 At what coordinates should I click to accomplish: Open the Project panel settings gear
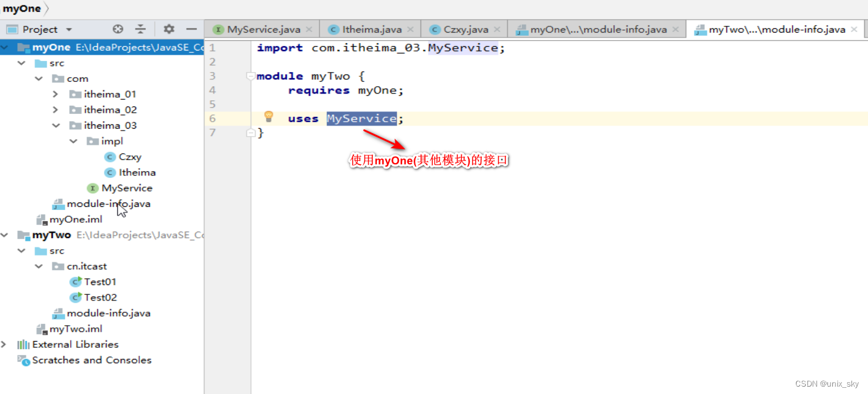point(167,28)
